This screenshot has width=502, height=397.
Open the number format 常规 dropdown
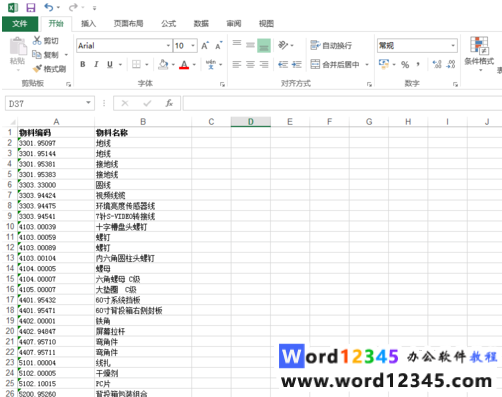453,45
